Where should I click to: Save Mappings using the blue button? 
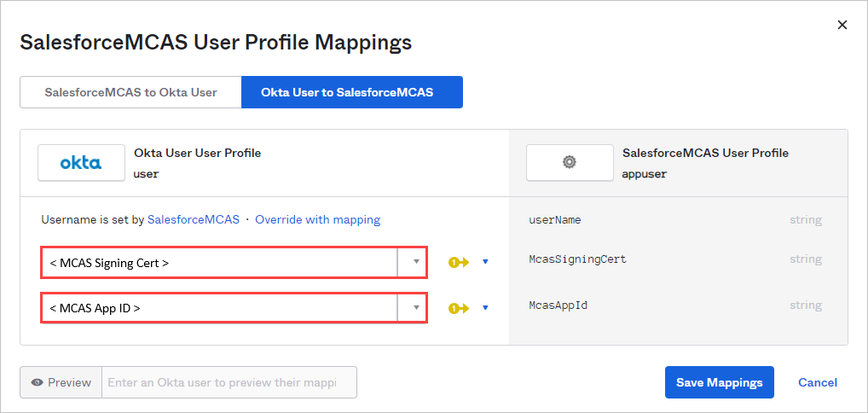(x=719, y=382)
